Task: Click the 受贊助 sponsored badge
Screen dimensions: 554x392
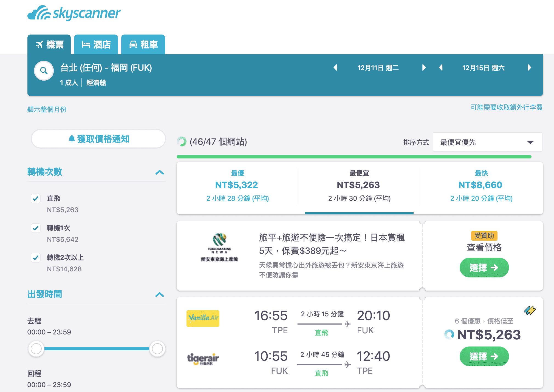Action: (484, 235)
